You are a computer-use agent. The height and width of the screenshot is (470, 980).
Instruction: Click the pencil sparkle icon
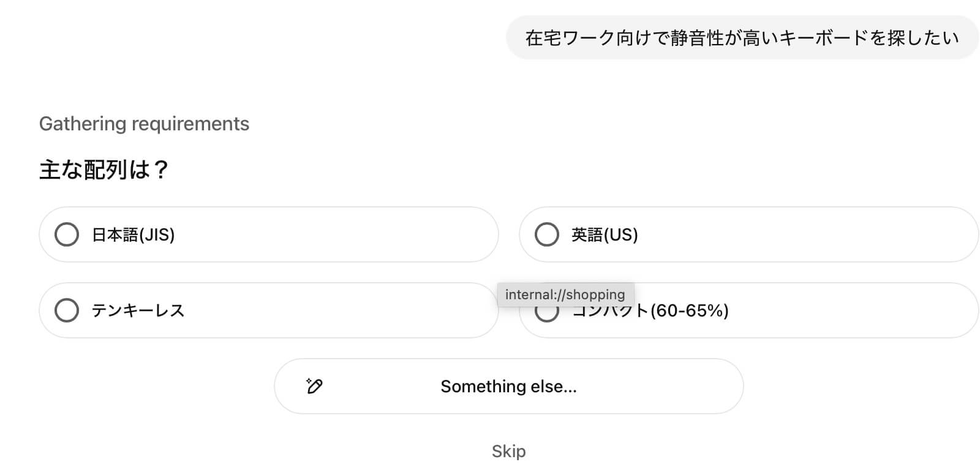pos(314,386)
